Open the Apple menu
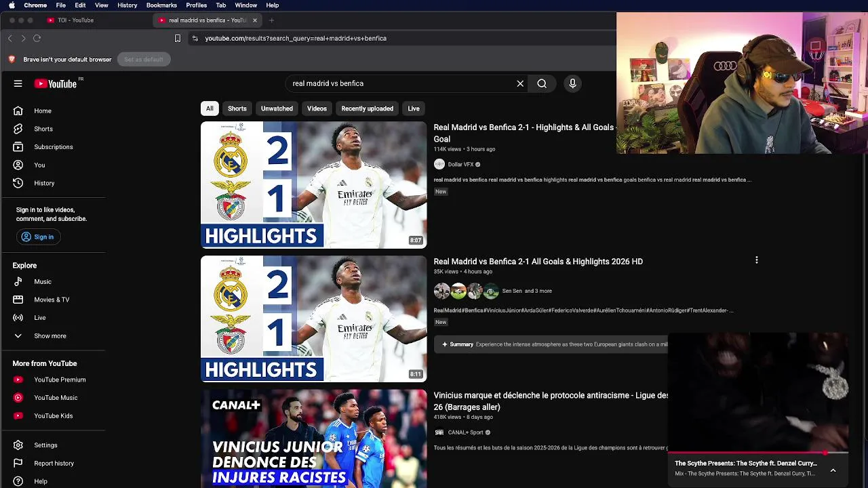The width and height of the screenshot is (868, 488). coord(12,5)
